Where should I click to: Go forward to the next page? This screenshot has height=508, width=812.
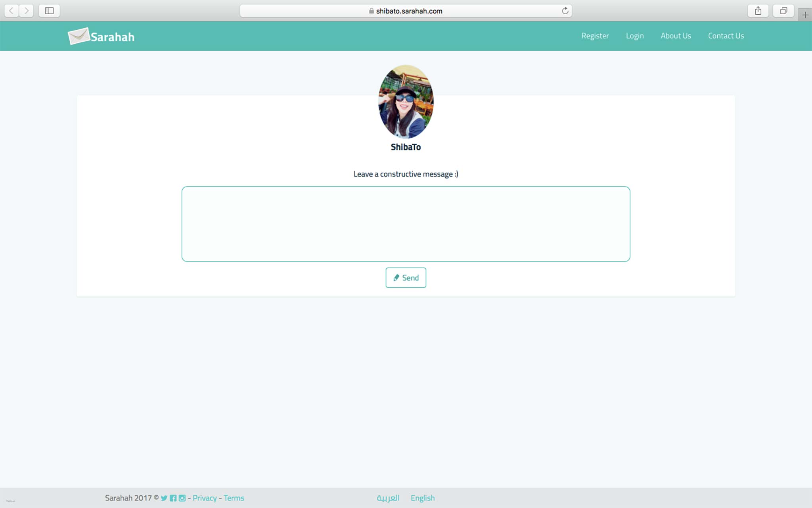point(27,11)
